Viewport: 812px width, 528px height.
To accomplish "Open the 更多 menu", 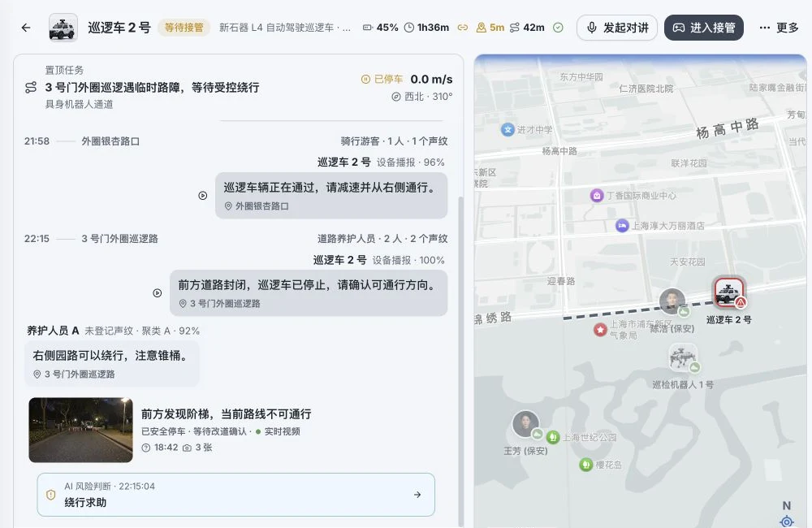I will tap(779, 28).
